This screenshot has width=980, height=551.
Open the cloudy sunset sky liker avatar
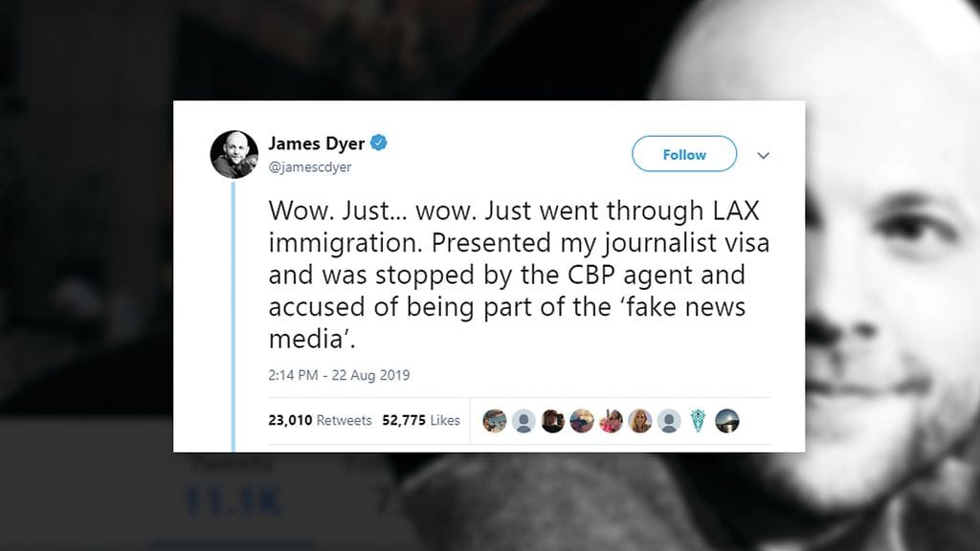(x=582, y=421)
